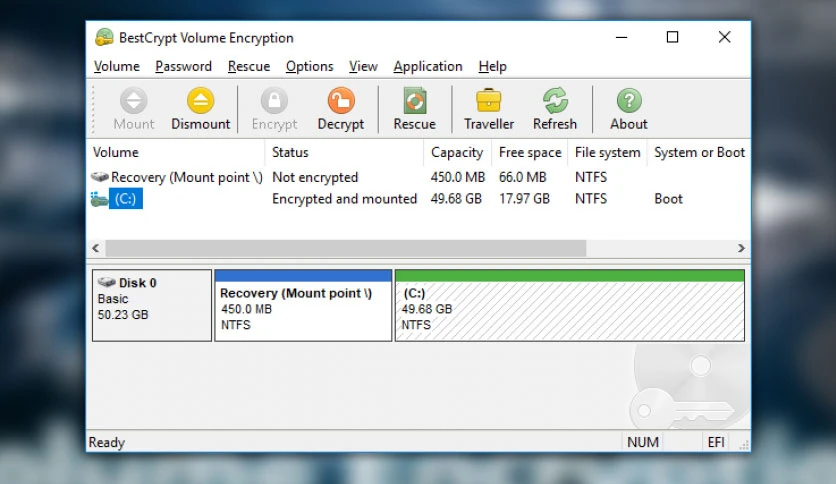
Task: Select the Recovery partition block in disk map
Action: tap(303, 305)
